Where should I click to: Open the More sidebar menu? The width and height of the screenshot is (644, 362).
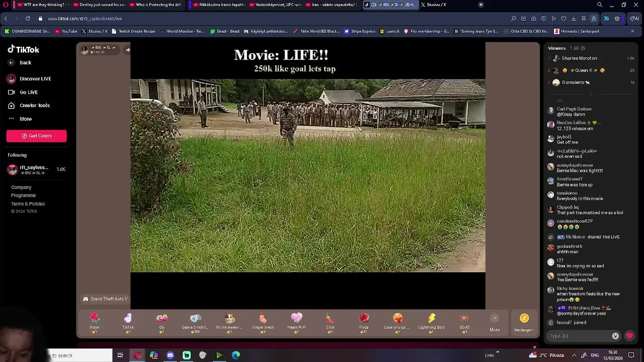pyautogui.click(x=20, y=119)
